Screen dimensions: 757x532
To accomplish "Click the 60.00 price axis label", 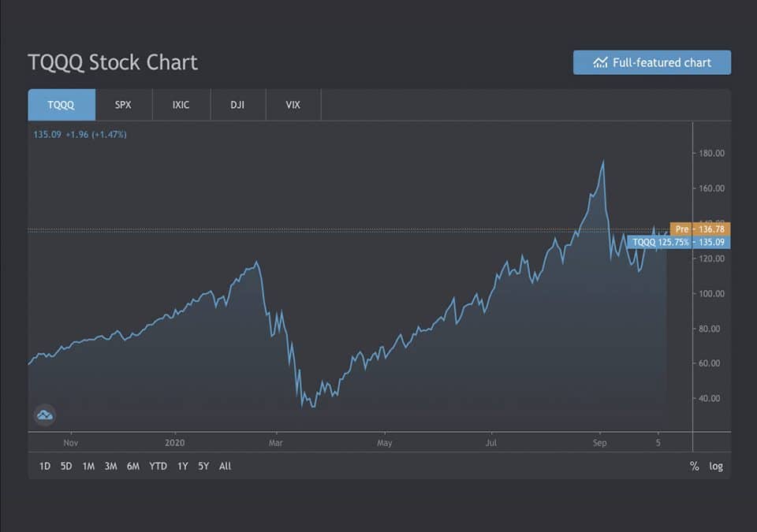I will (709, 363).
